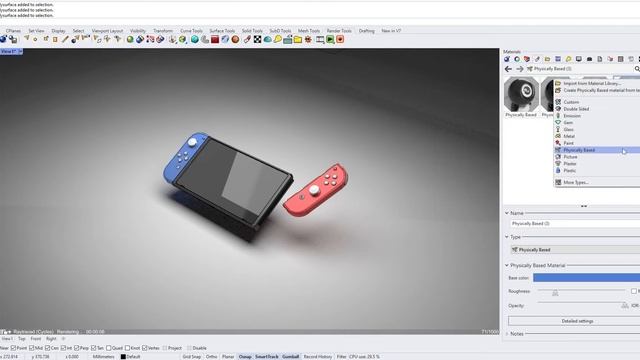Viewport: 640px width, 360px height.
Task: Go forward with the Materials panel forward arrow
Action: (519, 69)
